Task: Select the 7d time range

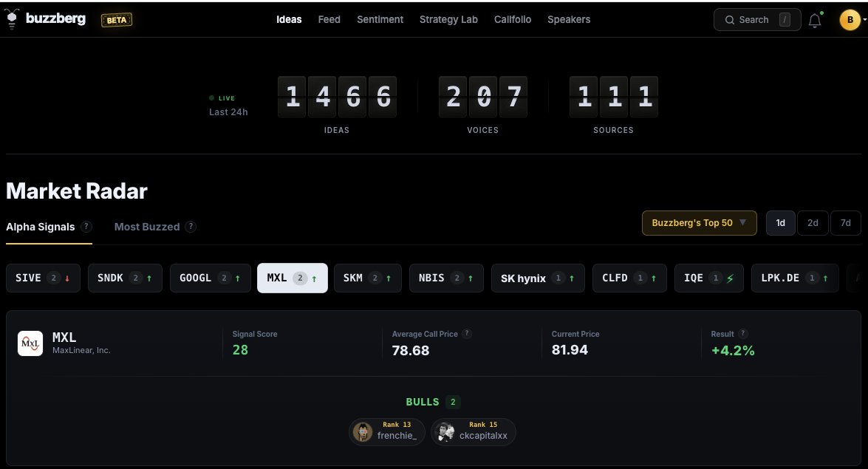Action: tap(845, 222)
